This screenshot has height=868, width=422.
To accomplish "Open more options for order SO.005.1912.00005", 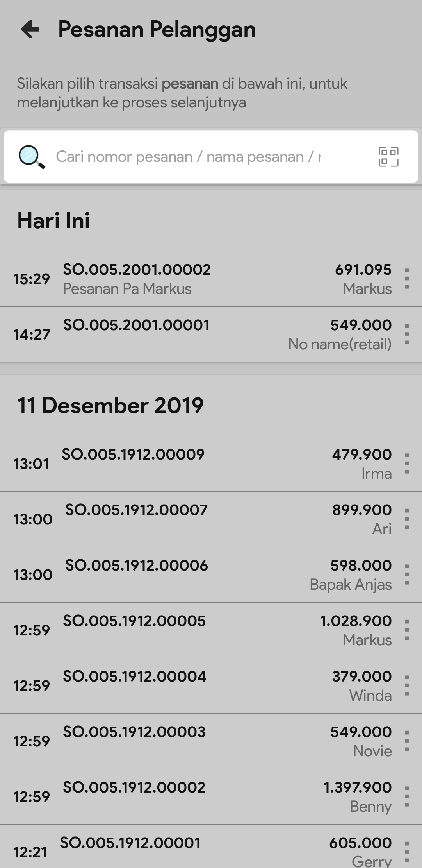I will click(x=407, y=630).
